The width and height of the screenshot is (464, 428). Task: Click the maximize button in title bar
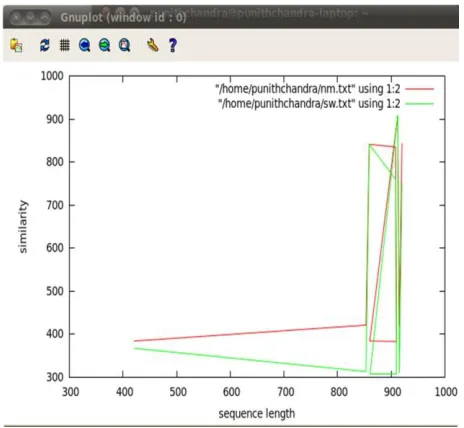click(45, 17)
